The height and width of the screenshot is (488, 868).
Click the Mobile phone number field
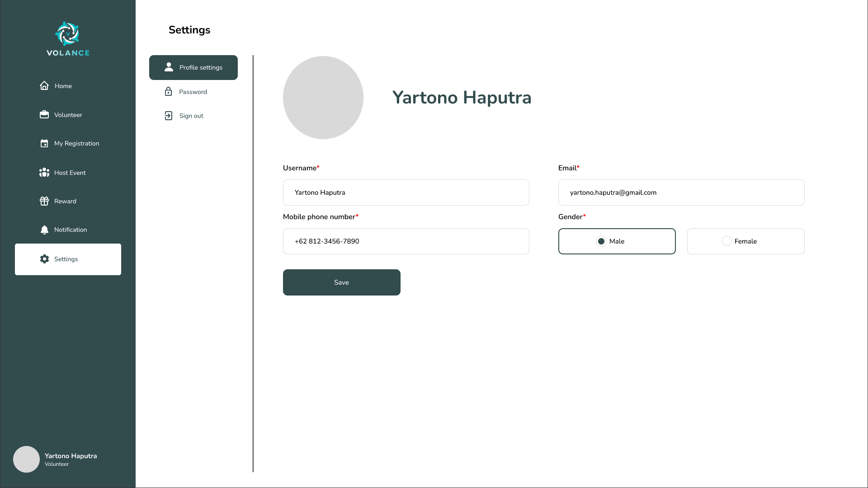[406, 241]
